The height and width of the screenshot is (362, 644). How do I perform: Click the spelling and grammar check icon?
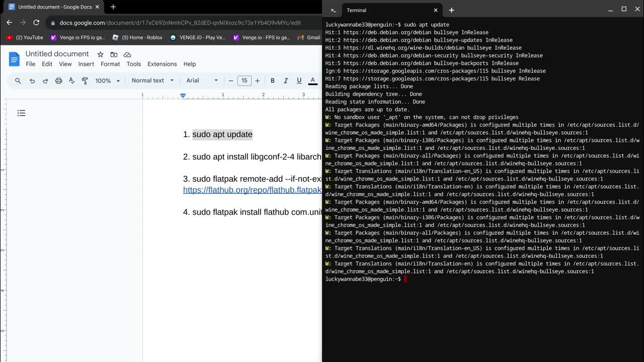[x=71, y=80]
